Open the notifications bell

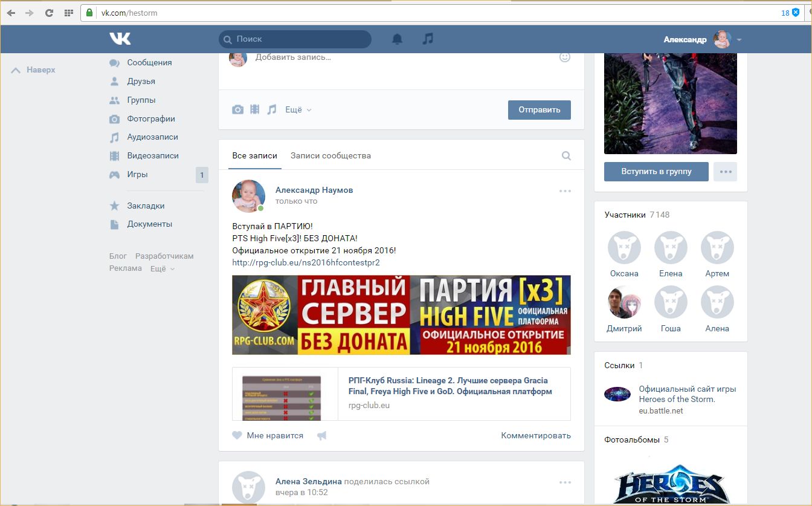[397, 39]
